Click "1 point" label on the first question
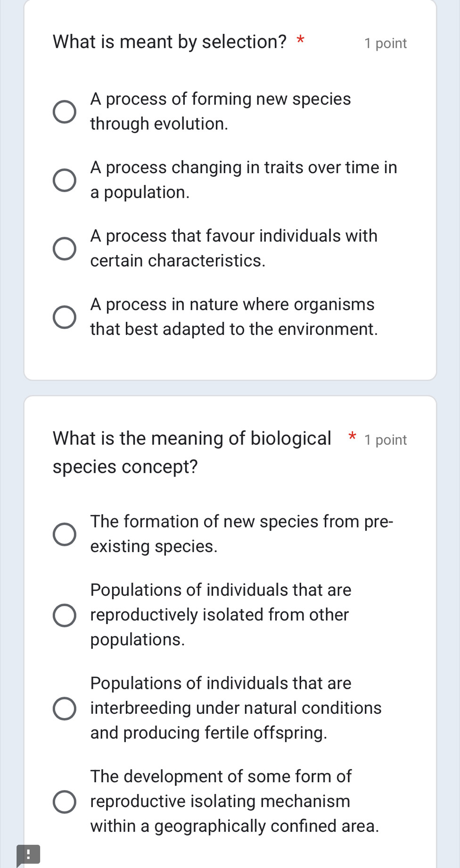Viewport: 460px width, 868px height. point(386,43)
